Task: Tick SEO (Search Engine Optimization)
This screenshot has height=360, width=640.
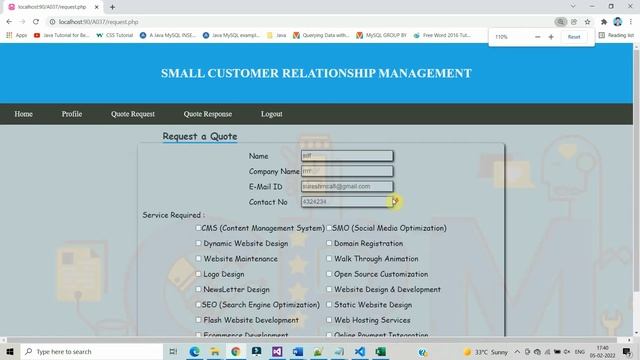Action: (198, 304)
